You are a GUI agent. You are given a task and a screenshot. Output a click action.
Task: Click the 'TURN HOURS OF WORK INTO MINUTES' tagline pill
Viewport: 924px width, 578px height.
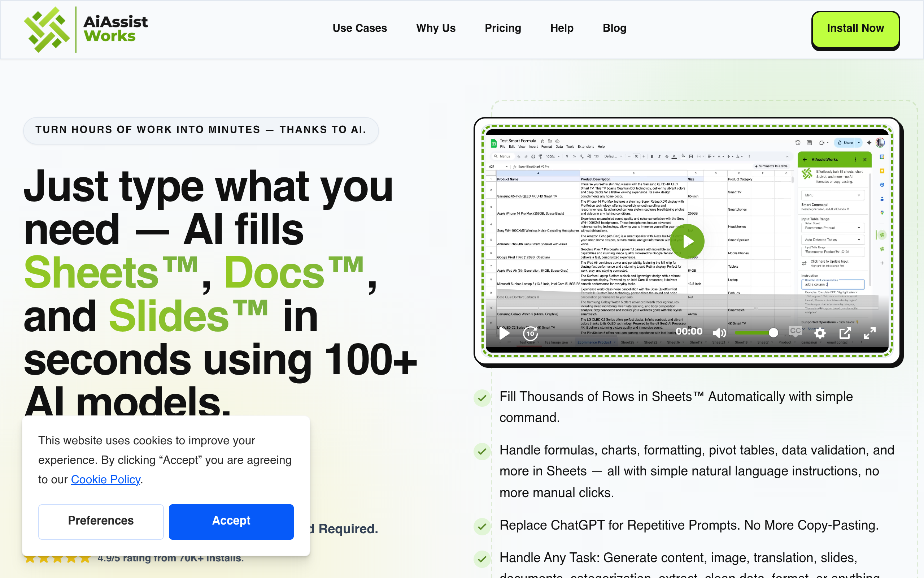coord(201,130)
